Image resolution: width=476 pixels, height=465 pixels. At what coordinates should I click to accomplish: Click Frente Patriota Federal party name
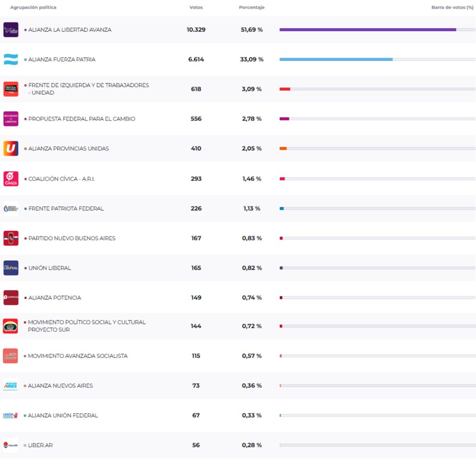point(66,208)
